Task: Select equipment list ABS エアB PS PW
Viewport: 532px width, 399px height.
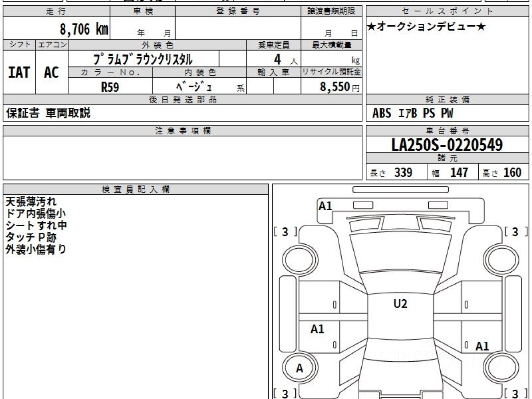Action: pos(413,113)
